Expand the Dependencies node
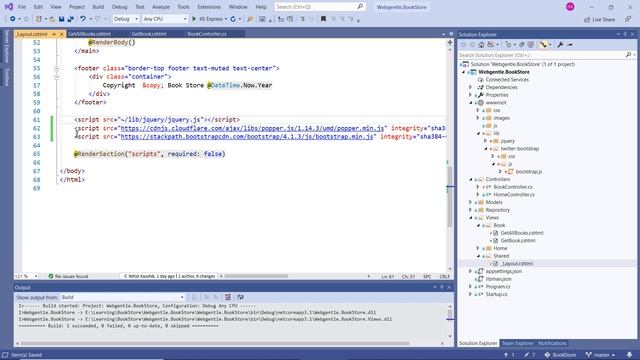This screenshot has height=360, width=640. 470,87
